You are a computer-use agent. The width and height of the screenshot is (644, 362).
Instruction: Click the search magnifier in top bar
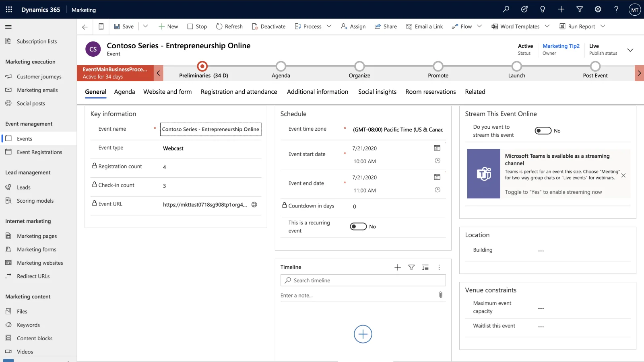pos(506,9)
